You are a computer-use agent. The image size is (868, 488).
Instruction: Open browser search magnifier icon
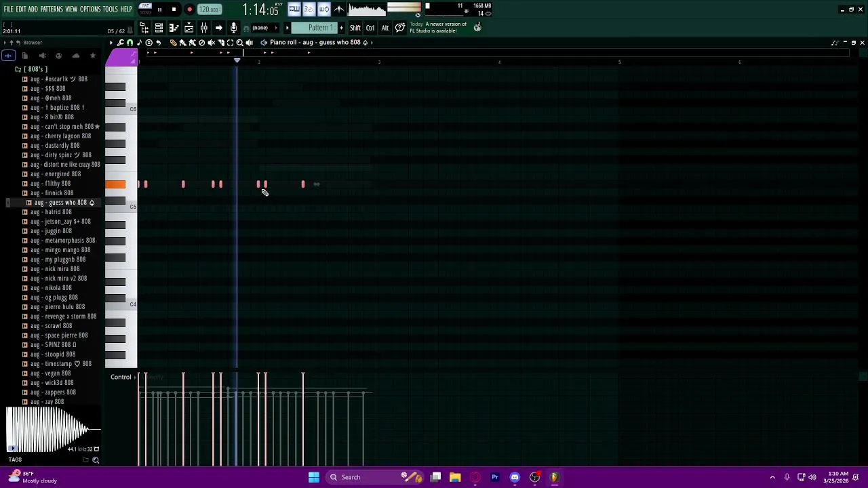click(96, 460)
